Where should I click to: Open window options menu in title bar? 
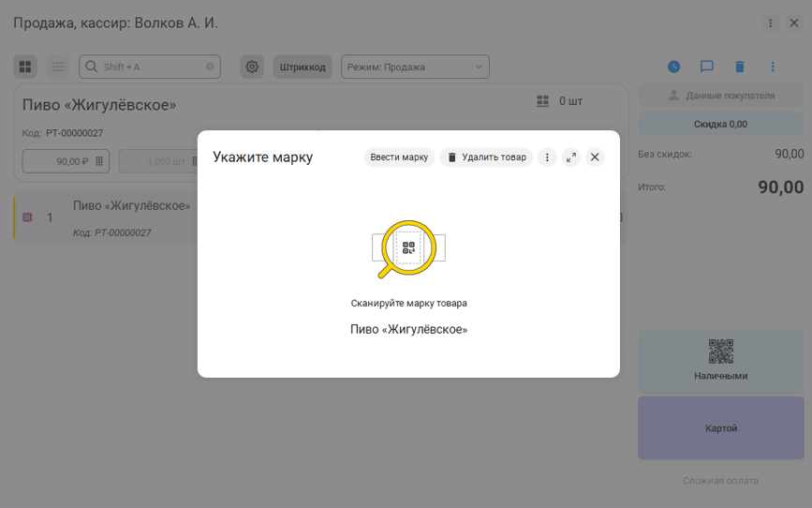[x=771, y=23]
